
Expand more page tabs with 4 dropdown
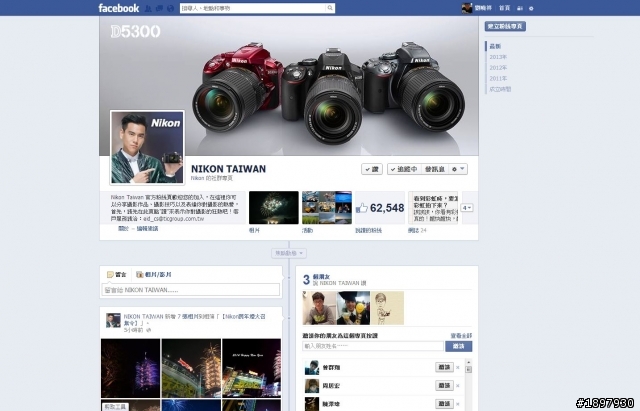467,208
